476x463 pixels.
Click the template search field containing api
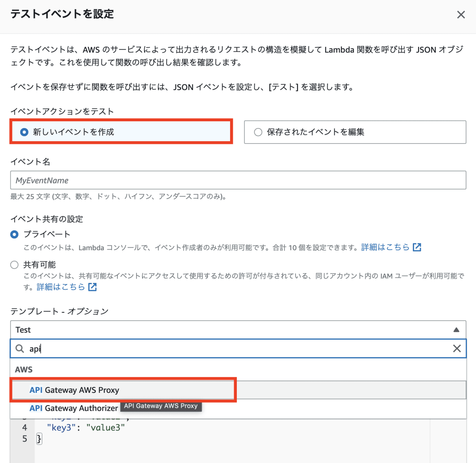coord(238,348)
